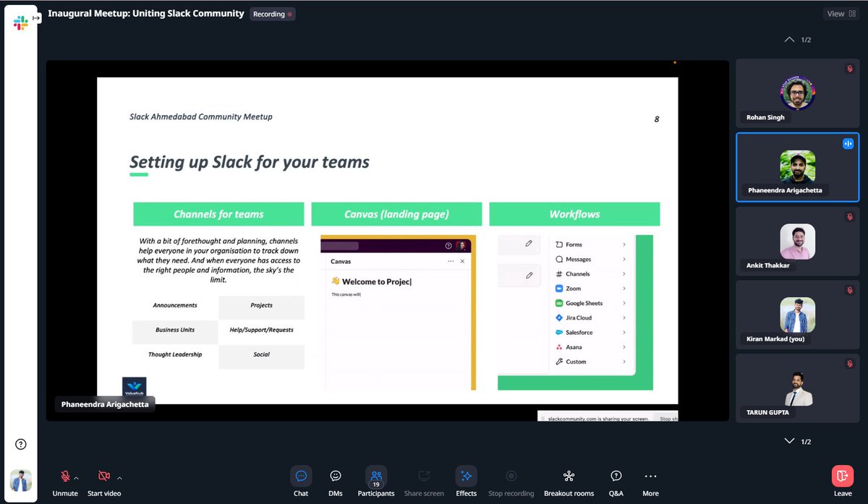Viewport: 868px width, 504px height.
Task: Click muted mic icon on Ankit Thakkar tile
Action: [850, 216]
